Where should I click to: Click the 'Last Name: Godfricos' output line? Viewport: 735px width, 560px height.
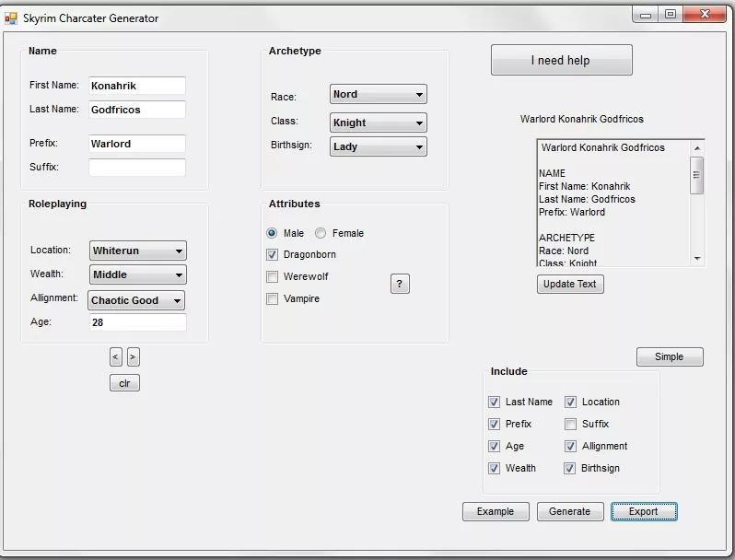point(587,199)
